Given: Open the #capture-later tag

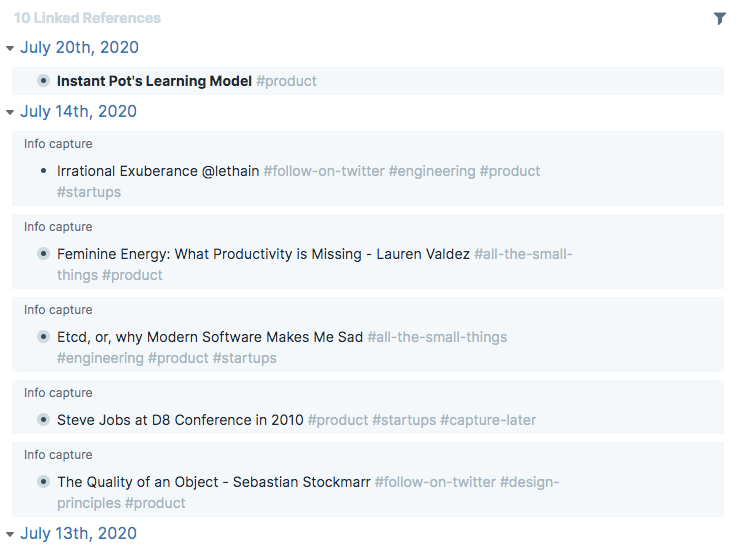Looking at the screenshot, I should point(488,420).
